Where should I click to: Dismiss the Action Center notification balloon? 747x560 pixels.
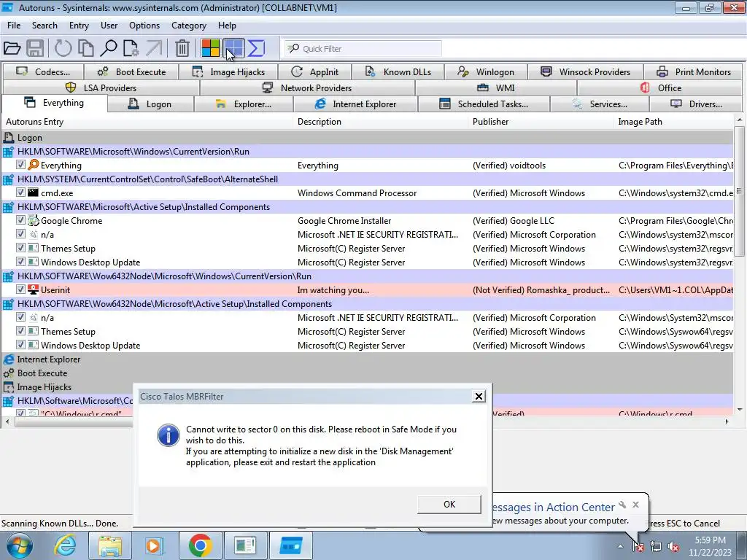click(x=635, y=505)
